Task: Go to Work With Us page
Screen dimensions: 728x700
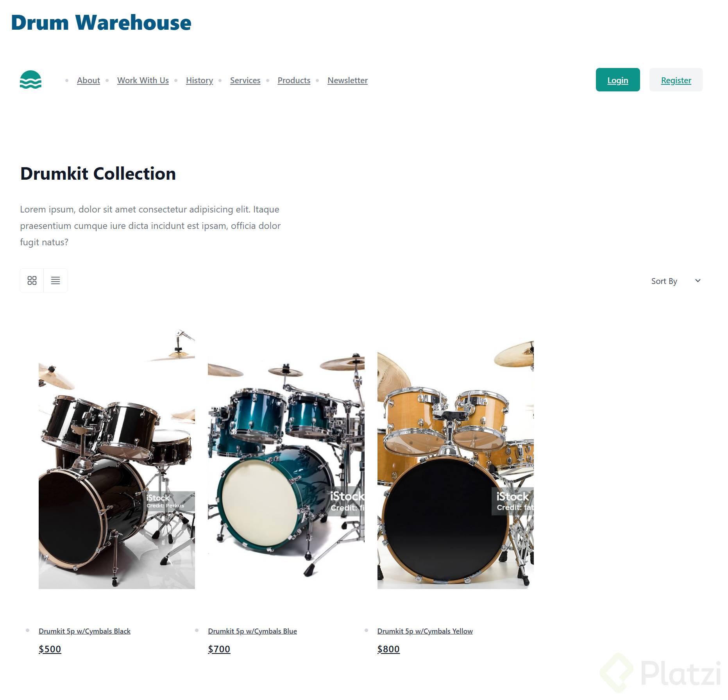Action: (143, 80)
